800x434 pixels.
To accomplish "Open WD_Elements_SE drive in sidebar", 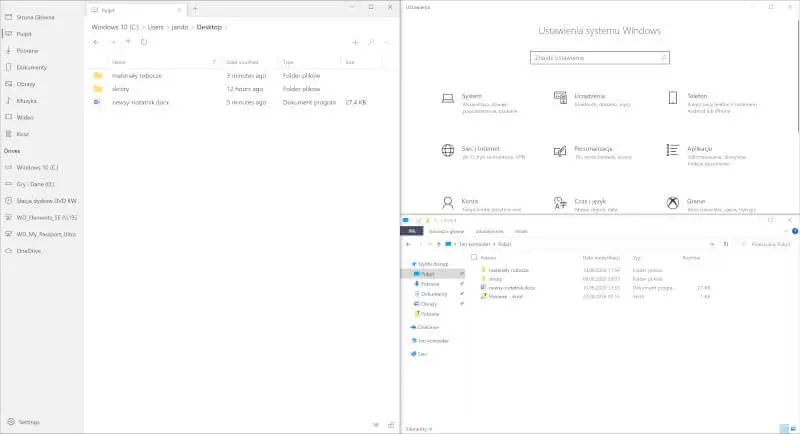I will tap(46, 217).
